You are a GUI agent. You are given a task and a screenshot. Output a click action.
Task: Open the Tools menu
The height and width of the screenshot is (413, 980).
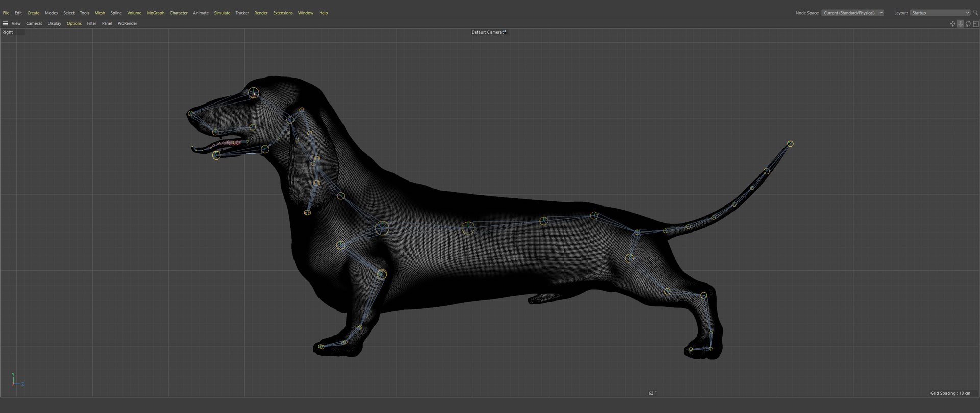[85, 13]
